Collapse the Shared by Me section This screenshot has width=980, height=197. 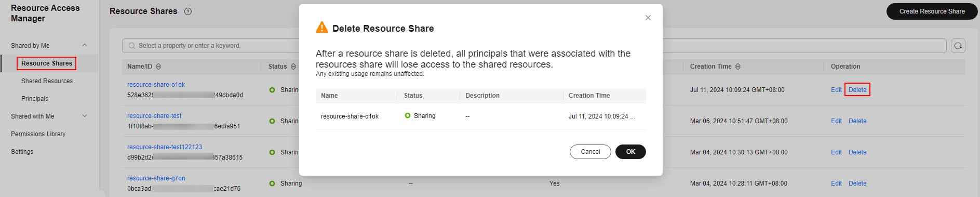click(85, 46)
